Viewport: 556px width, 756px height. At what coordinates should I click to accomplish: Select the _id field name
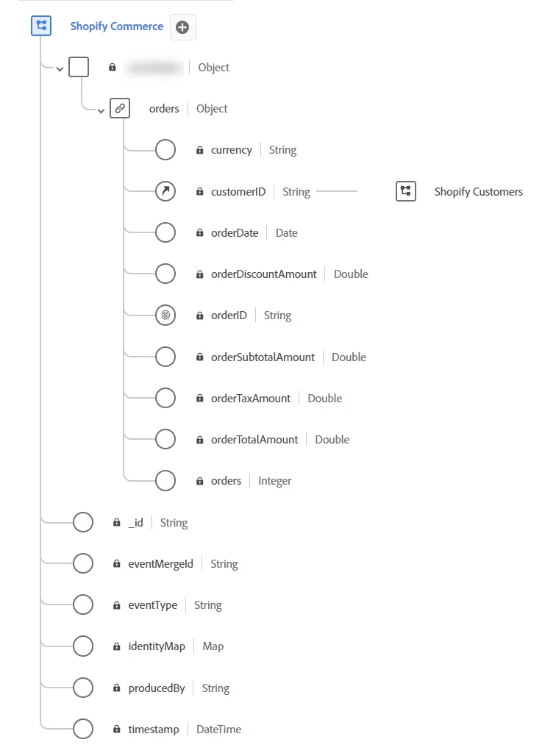point(136,523)
